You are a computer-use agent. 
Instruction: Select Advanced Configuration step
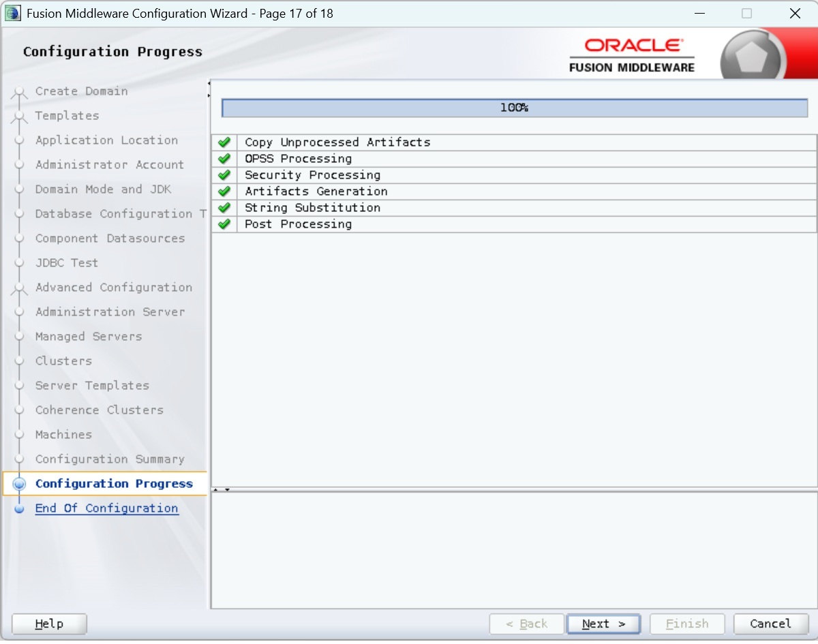click(114, 288)
